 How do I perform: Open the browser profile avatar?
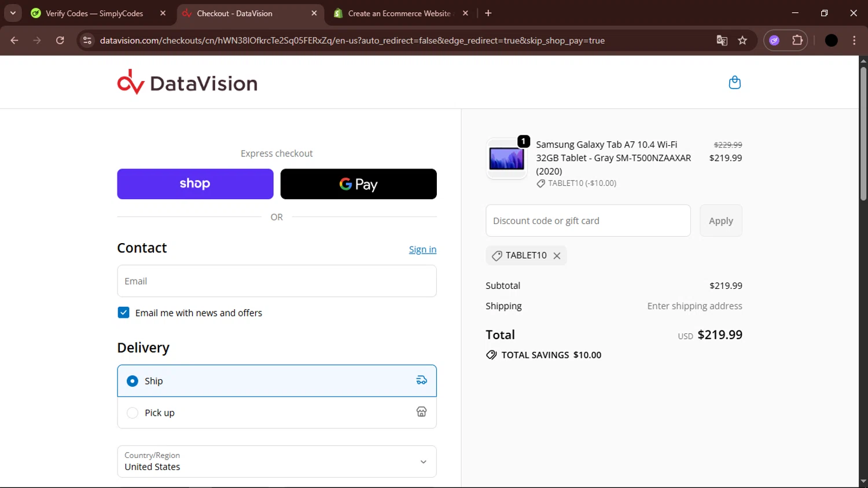coord(831,41)
